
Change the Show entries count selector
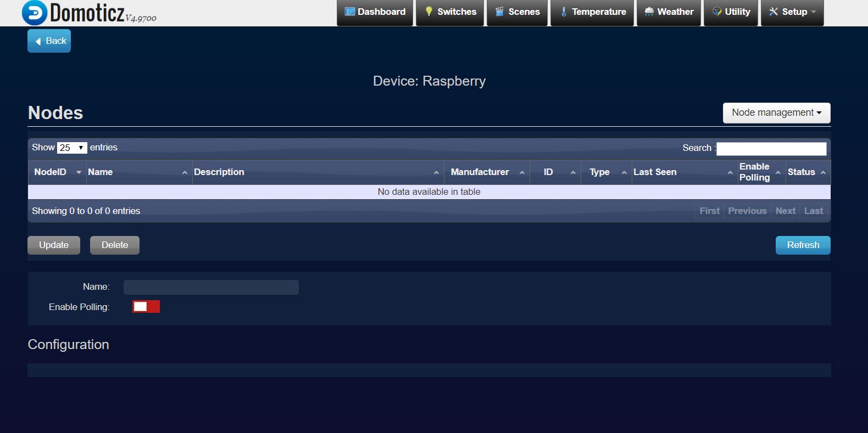point(72,148)
